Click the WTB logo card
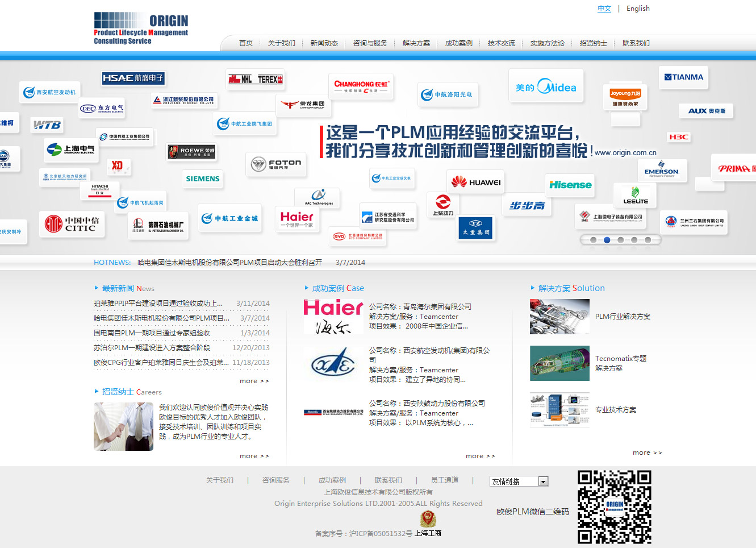Image resolution: width=756 pixels, height=548 pixels. (47, 124)
